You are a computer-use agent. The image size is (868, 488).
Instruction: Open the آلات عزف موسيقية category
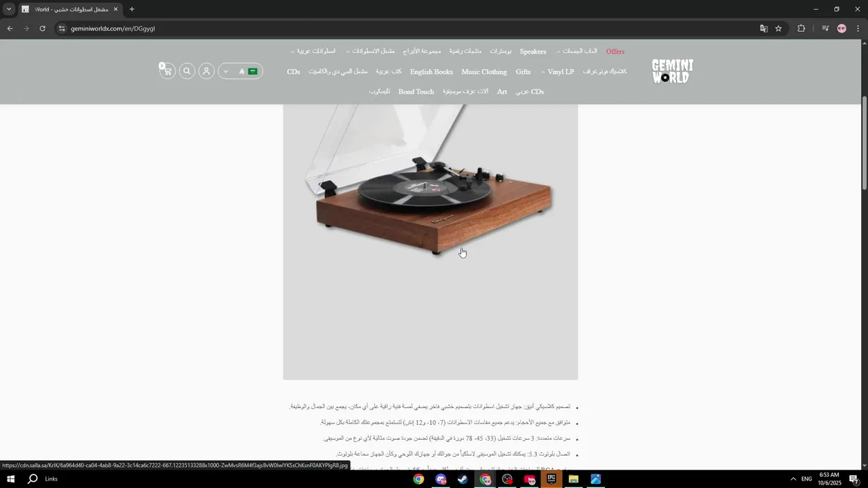[x=465, y=91]
